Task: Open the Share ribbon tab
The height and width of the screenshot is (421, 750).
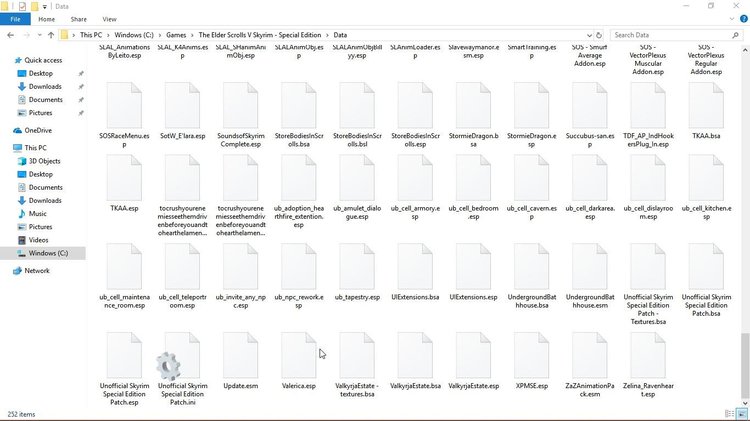Action: coord(78,19)
